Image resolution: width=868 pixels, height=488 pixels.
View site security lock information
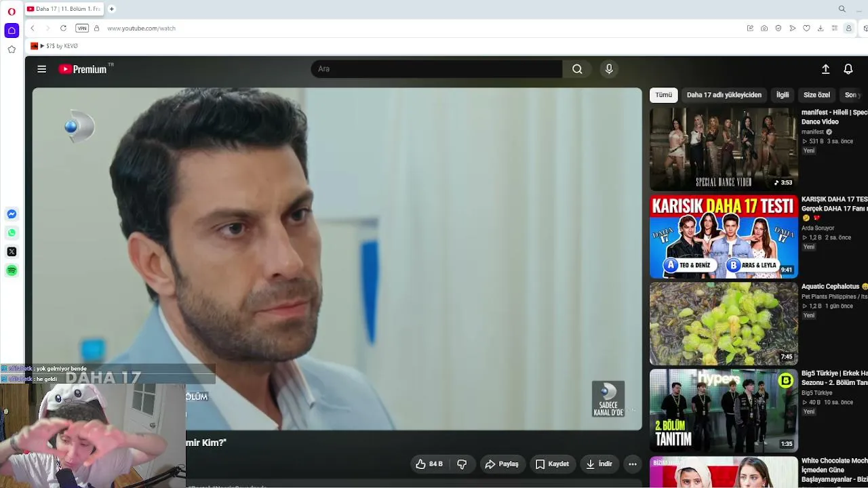click(x=96, y=28)
